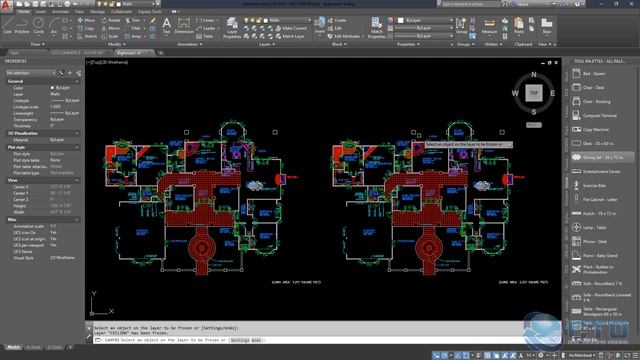Click the Paste clipboard button

click(519, 26)
